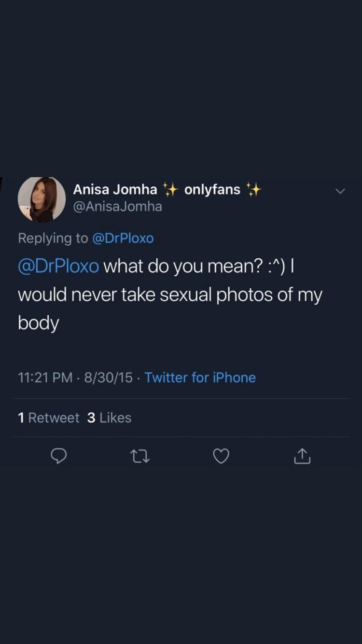The width and height of the screenshot is (362, 644).
Task: Click the display name Anisa Jomha
Action: pos(114,189)
